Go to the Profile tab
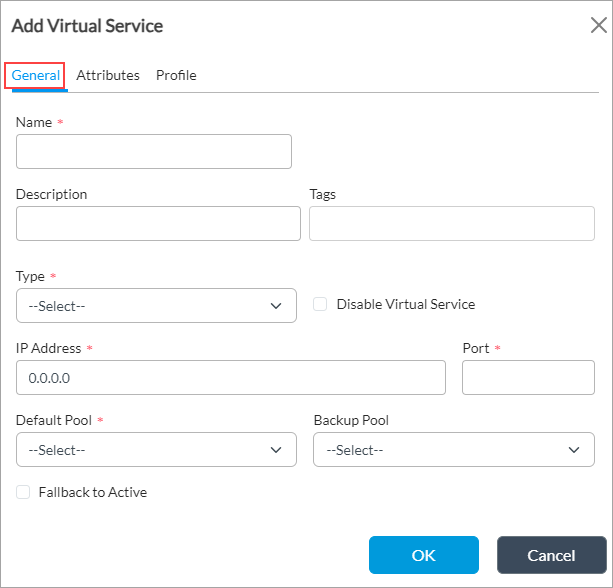The height and width of the screenshot is (588, 613). tap(176, 75)
